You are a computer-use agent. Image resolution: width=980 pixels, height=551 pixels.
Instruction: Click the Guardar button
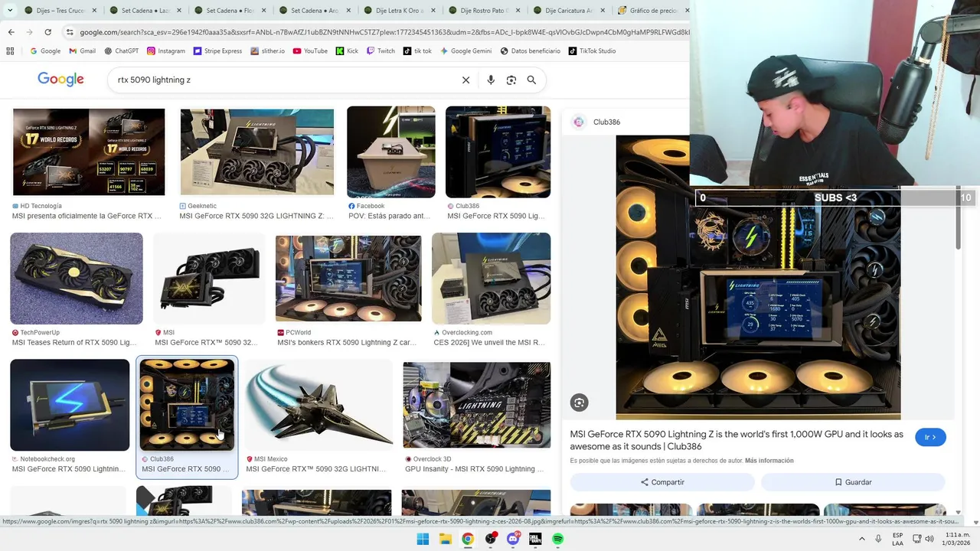click(x=853, y=482)
